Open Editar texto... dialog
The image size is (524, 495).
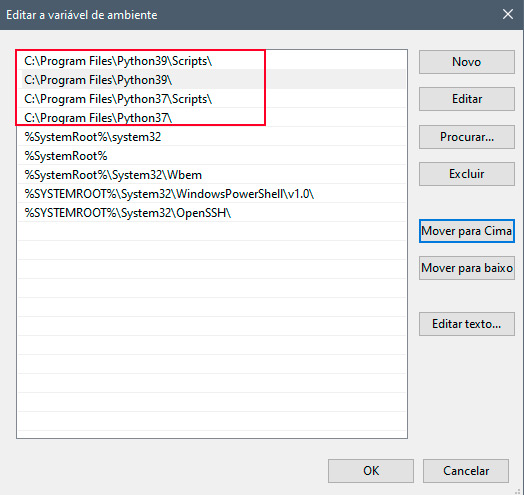click(x=467, y=324)
